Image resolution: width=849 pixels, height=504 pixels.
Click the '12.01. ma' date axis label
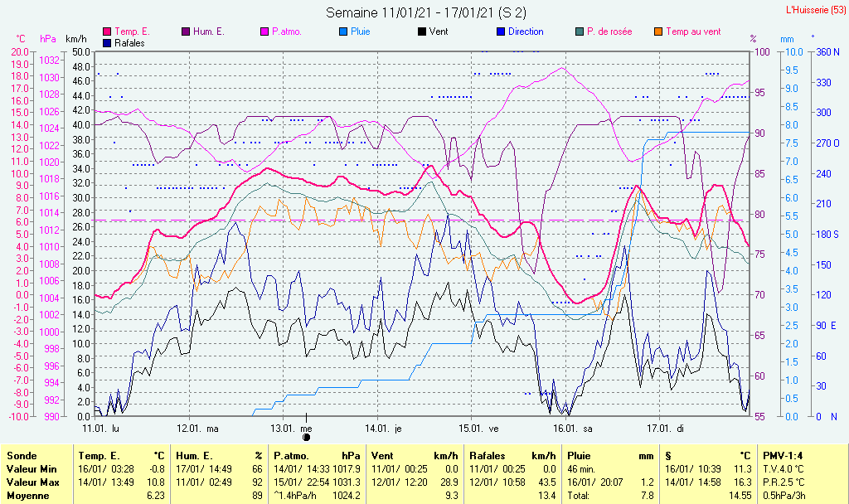coord(197,429)
